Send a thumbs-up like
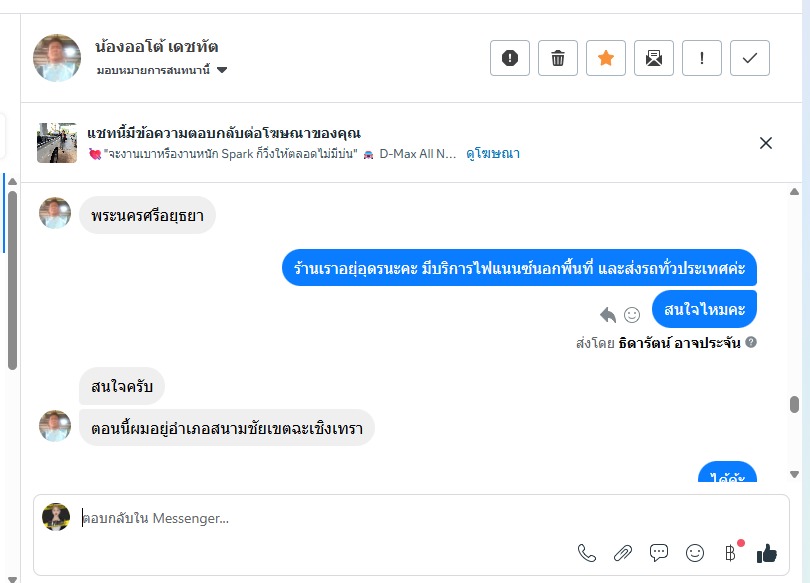Viewport: 810px width, 583px height. [767, 553]
